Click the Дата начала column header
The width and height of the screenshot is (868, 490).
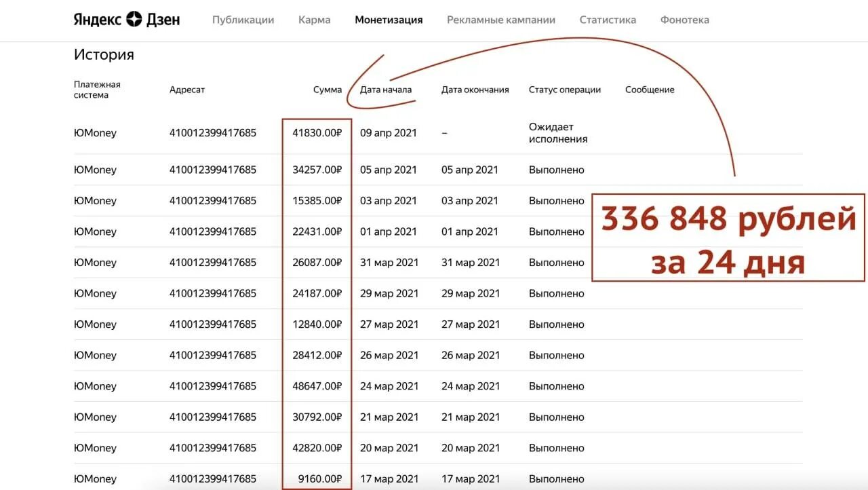[386, 90]
